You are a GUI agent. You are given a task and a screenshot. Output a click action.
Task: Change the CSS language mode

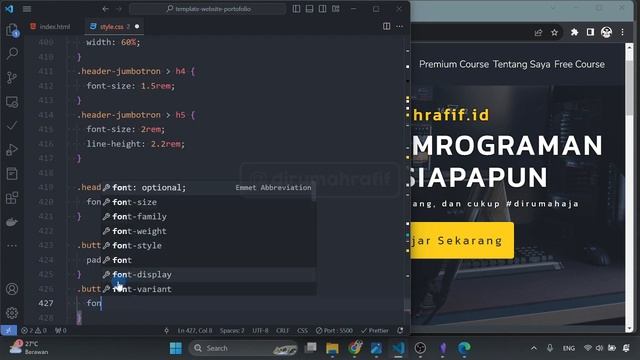[x=302, y=330]
